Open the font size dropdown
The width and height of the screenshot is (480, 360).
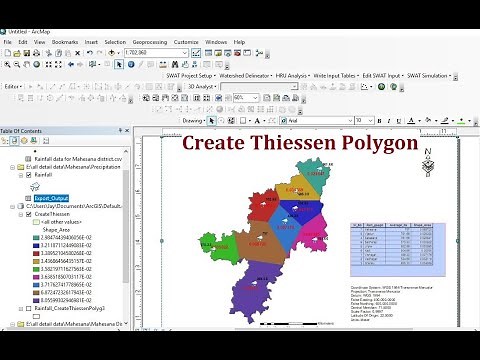371,121
